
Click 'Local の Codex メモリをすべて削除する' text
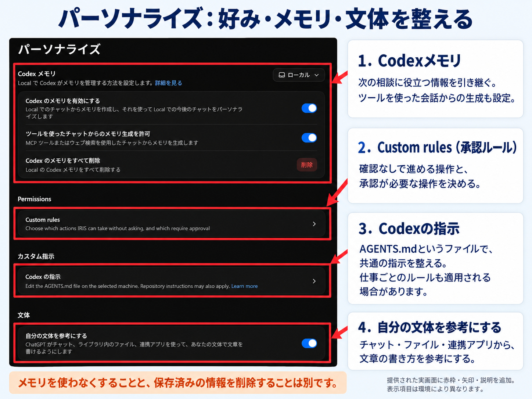[x=73, y=170]
